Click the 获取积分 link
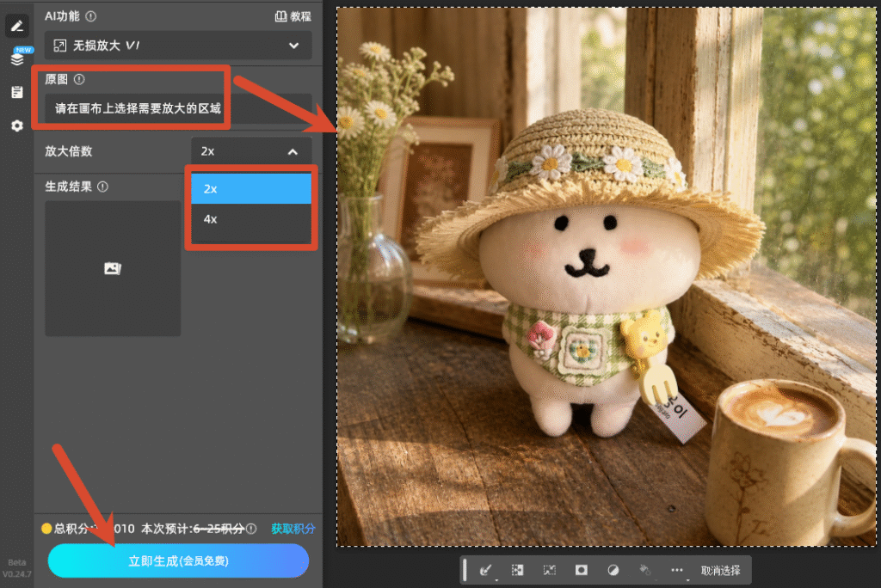 [x=293, y=529]
